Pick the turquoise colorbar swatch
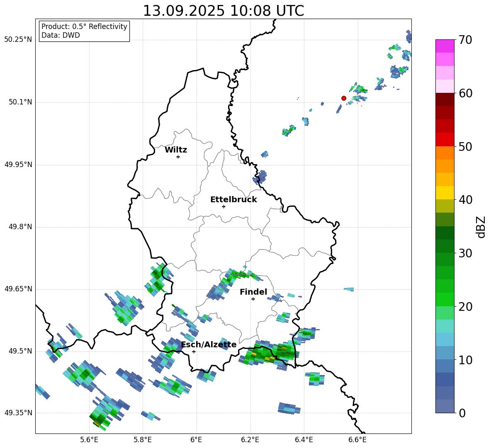This screenshot has height=448, width=491. (445, 326)
